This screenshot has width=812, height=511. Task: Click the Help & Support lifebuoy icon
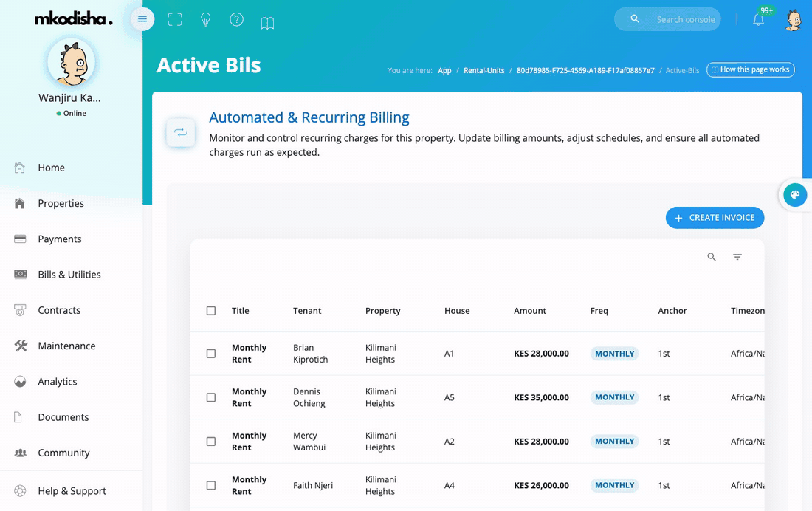20,491
